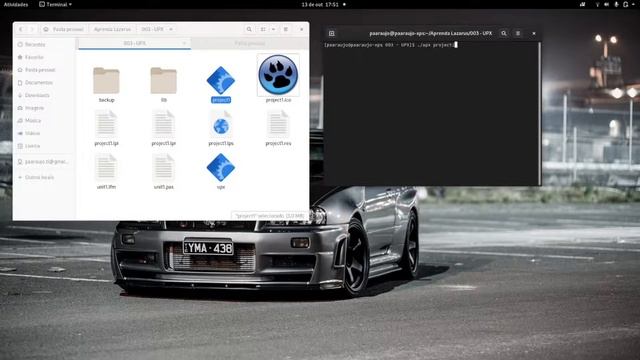Click the terminal vertical scrollbar
Image resolution: width=640 pixels, height=360 pixels.
[x=540, y=113]
